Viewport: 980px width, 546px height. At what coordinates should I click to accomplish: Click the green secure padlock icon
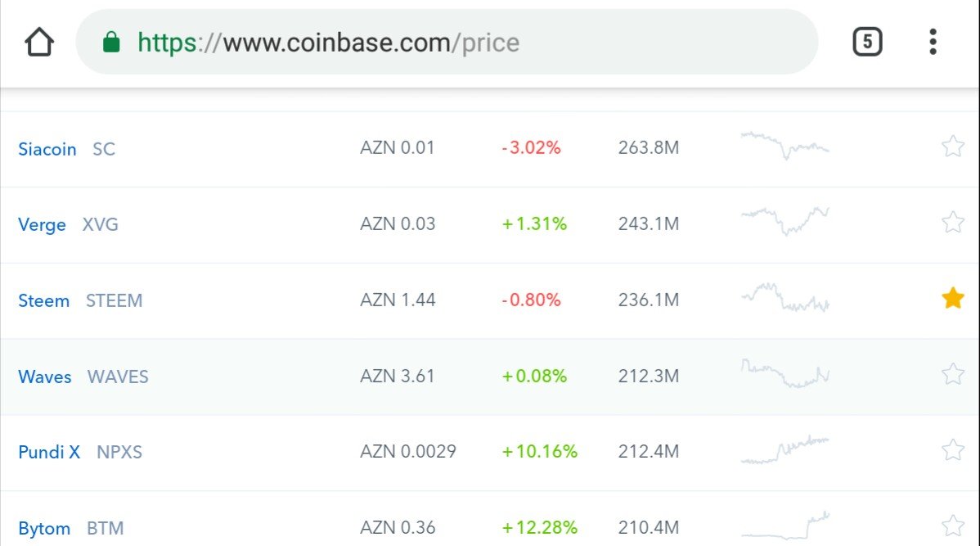coord(111,42)
